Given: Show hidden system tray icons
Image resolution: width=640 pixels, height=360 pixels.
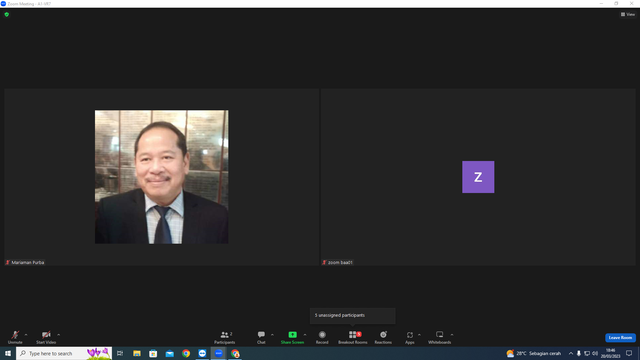Looking at the screenshot, I should pos(571,353).
